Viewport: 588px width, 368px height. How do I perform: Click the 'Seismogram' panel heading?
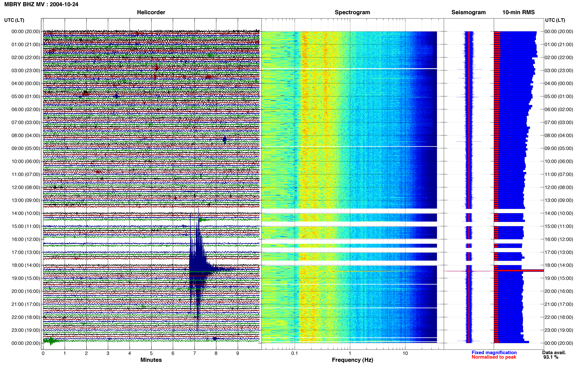(468, 12)
